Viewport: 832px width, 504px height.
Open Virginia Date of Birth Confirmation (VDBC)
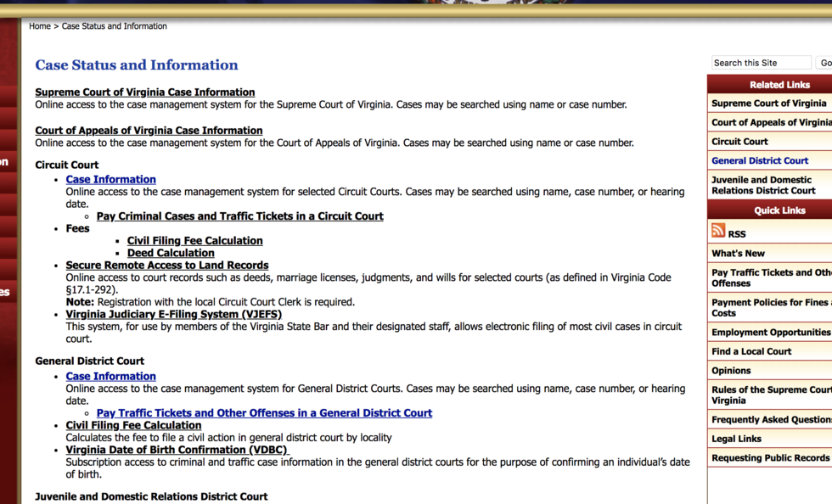coord(177,450)
